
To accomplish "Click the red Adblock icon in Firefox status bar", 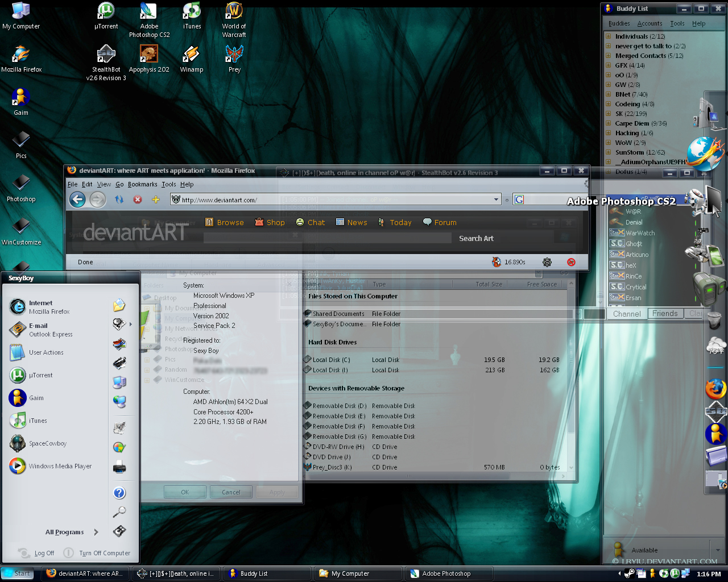I will pyautogui.click(x=571, y=262).
